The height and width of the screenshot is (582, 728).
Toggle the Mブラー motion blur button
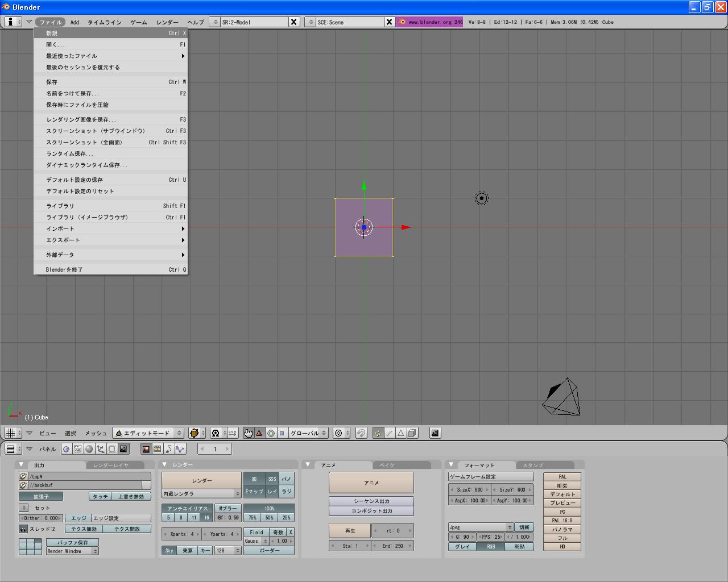pos(228,509)
